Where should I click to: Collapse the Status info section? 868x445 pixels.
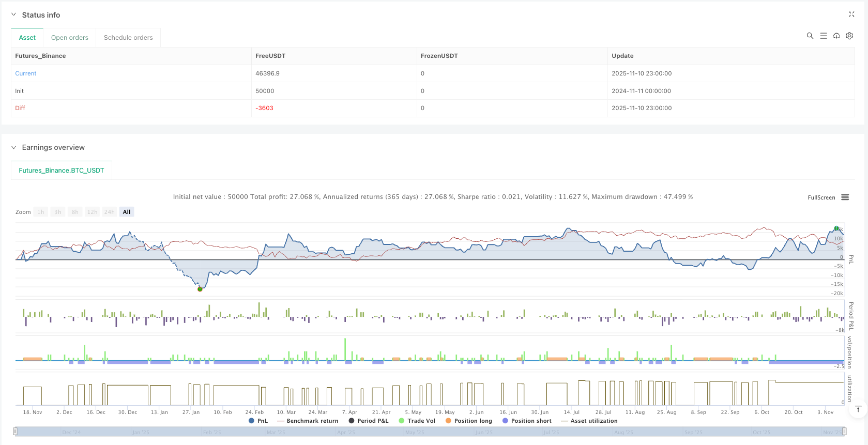[14, 15]
